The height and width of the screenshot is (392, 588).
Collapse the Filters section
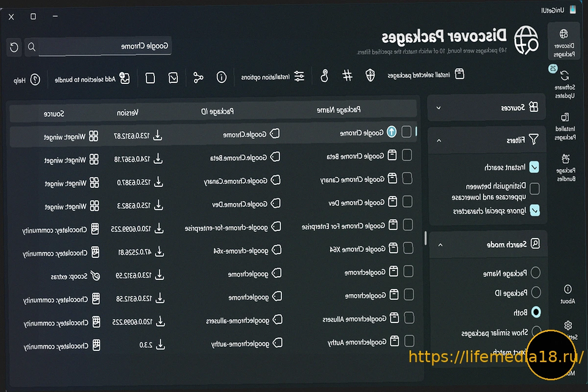pos(439,140)
